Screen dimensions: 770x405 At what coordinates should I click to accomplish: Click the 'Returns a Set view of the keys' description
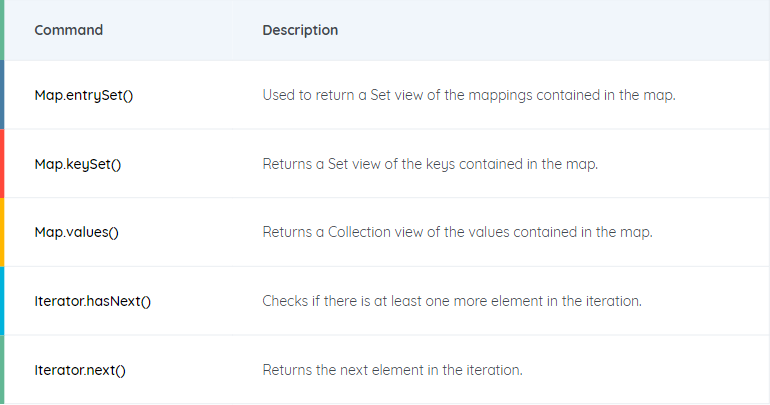(430, 164)
